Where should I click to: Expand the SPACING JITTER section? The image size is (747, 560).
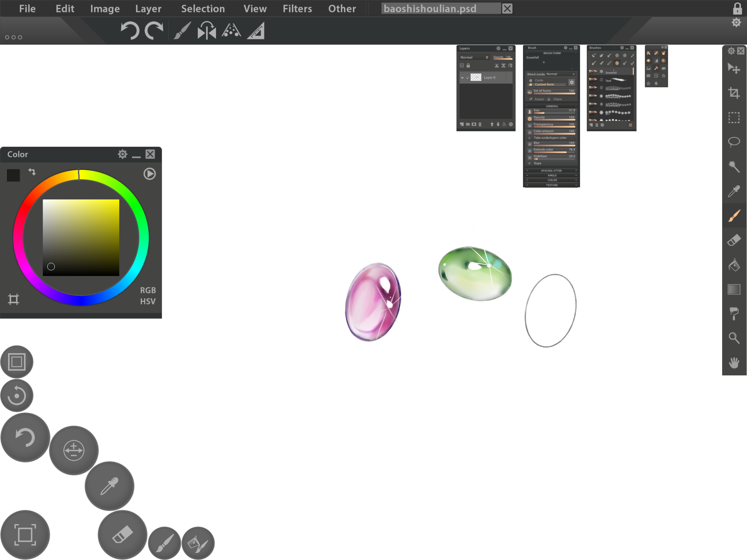[x=551, y=171]
